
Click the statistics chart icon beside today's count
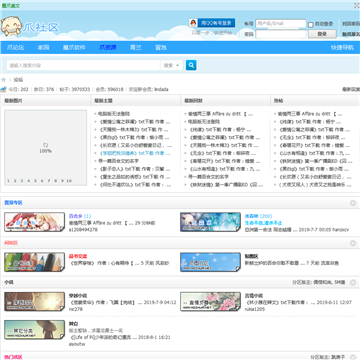click(x=3, y=89)
